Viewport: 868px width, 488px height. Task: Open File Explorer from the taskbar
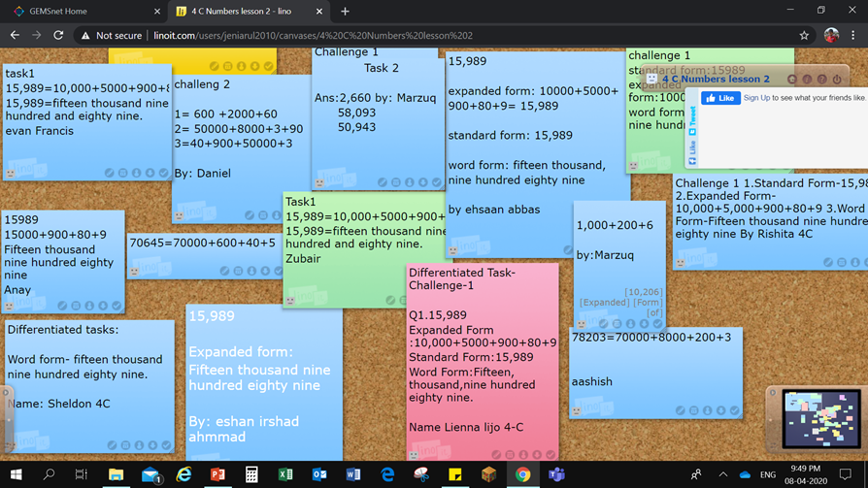(116, 474)
